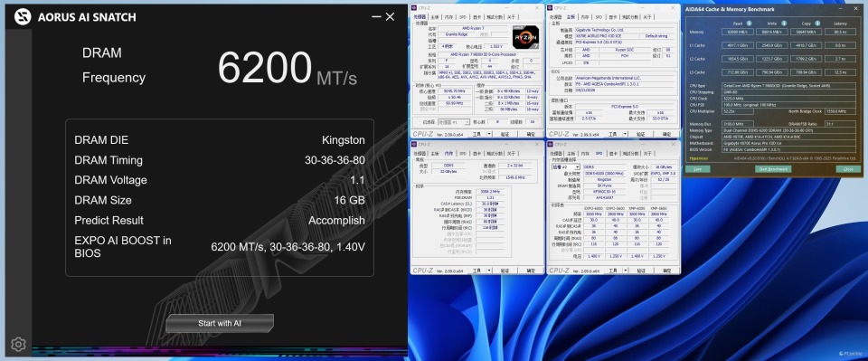868x361 pixels.
Task: Switch to 主板 tab in CPU-Z processor window
Action: [x=435, y=17]
